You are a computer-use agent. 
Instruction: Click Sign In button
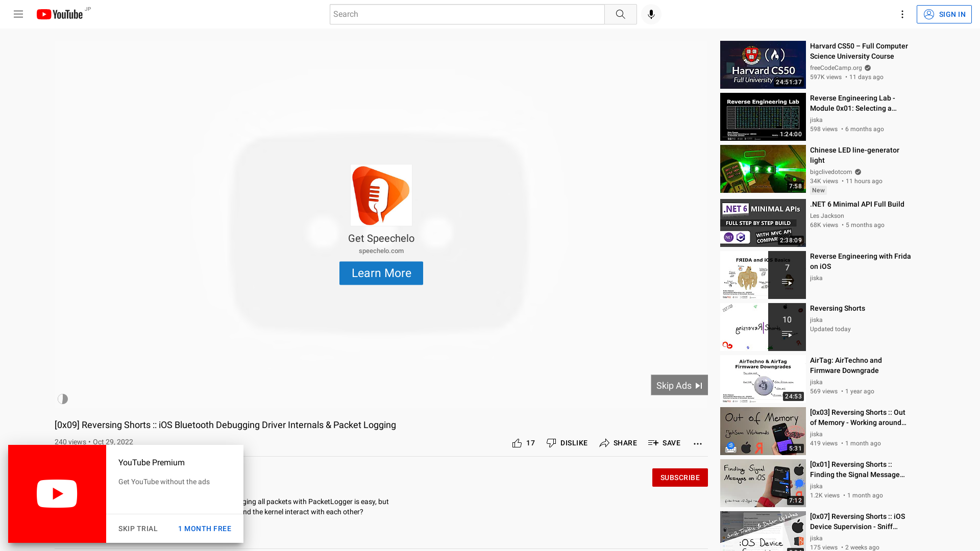[x=944, y=14]
